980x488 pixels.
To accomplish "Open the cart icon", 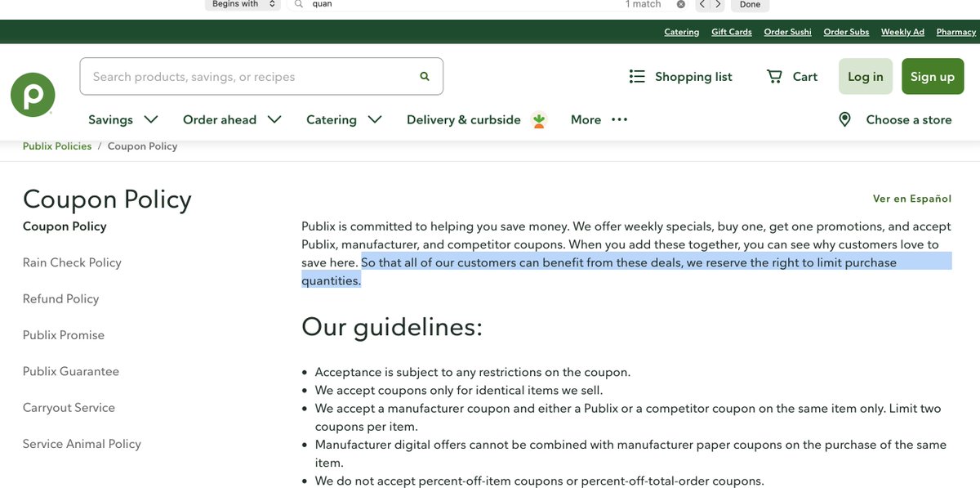I will click(774, 76).
